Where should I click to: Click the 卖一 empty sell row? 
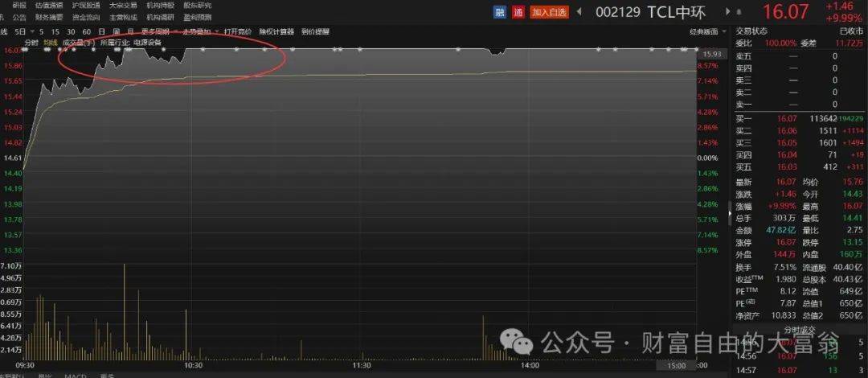799,105
